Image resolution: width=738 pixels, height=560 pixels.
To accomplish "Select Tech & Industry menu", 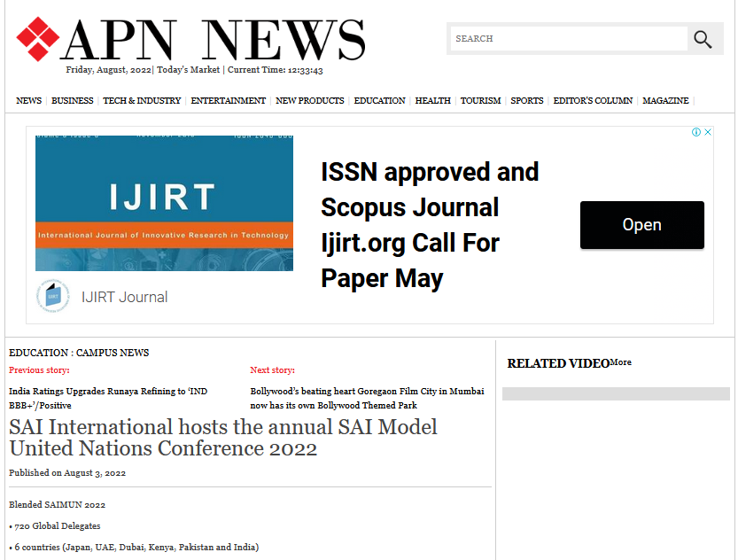I will coord(142,101).
